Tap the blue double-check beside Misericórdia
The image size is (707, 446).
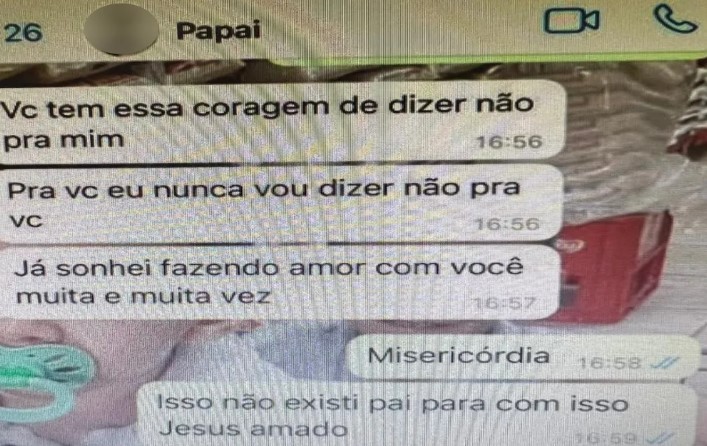point(665,362)
